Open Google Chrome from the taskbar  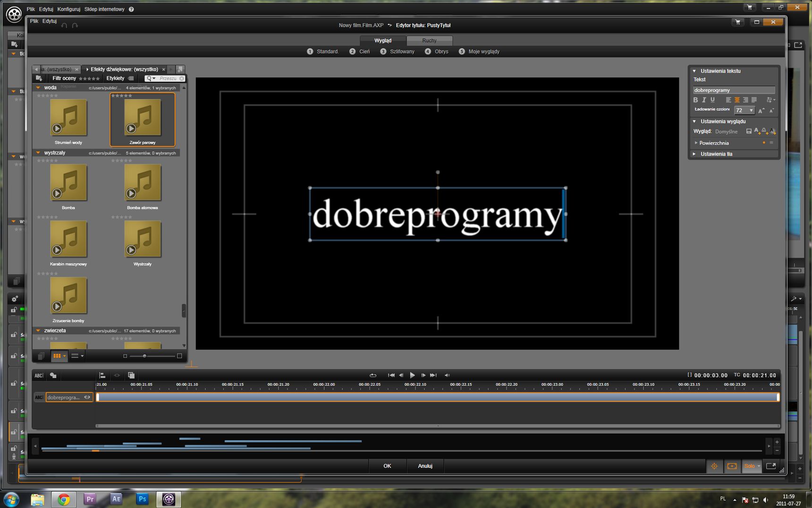[x=64, y=499]
